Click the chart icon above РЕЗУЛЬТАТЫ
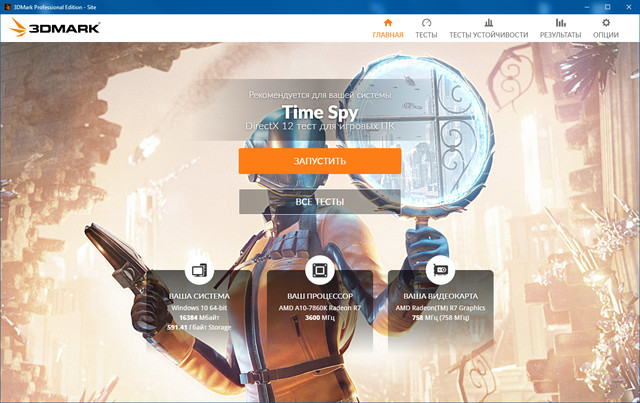Viewport: 640px width, 403px height. pyautogui.click(x=560, y=22)
